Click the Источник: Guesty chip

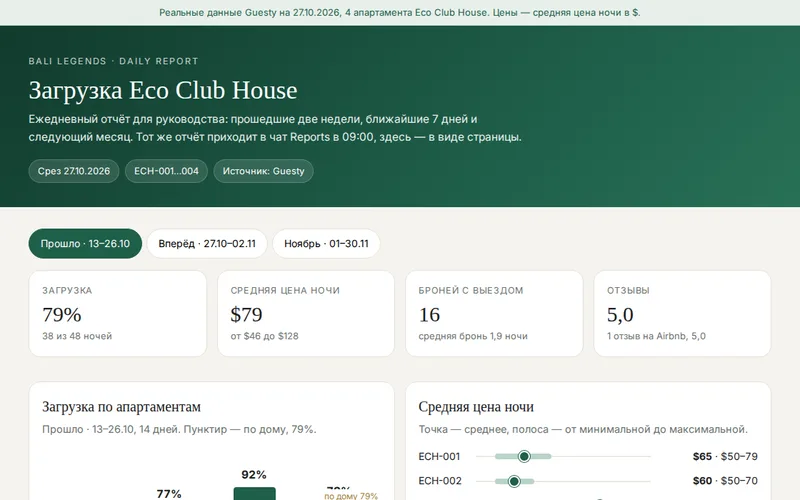tap(263, 171)
